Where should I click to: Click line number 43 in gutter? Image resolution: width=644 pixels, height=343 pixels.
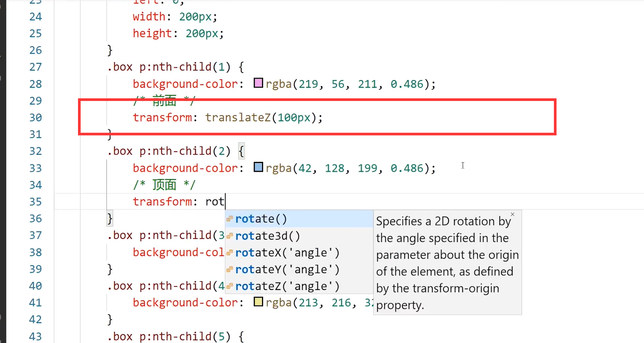pos(36,337)
